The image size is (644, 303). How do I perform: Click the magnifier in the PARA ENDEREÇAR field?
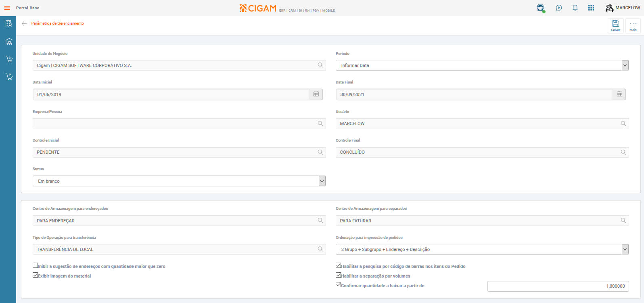pyautogui.click(x=320, y=221)
